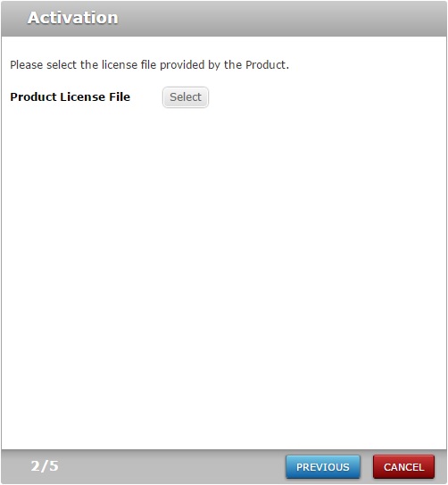Click the word Product in instruction sentence
This screenshot has width=448, height=485.
coord(265,65)
